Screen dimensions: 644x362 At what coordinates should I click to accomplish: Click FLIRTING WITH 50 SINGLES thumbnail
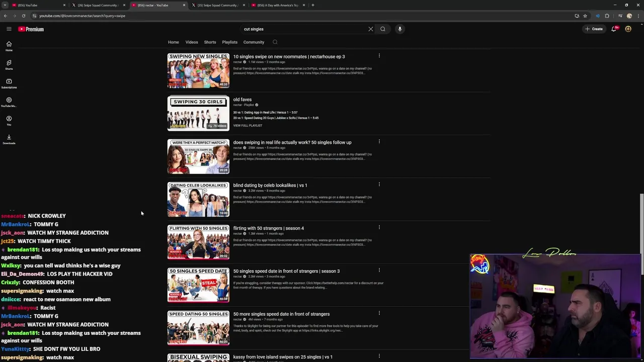(x=198, y=242)
